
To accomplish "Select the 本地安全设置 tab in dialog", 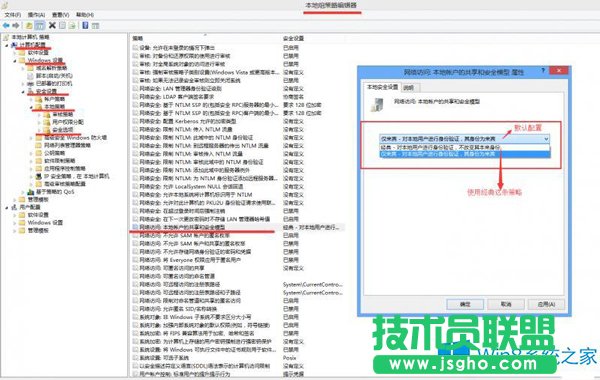I will [x=382, y=87].
